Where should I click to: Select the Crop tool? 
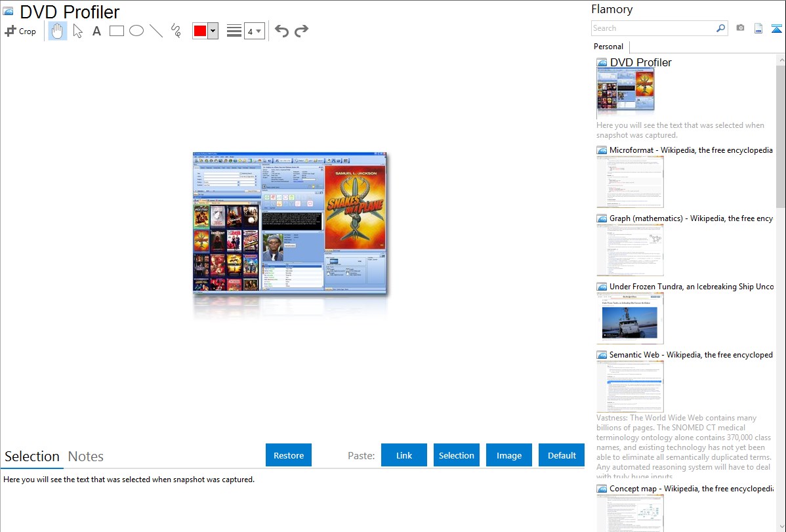[x=20, y=31]
